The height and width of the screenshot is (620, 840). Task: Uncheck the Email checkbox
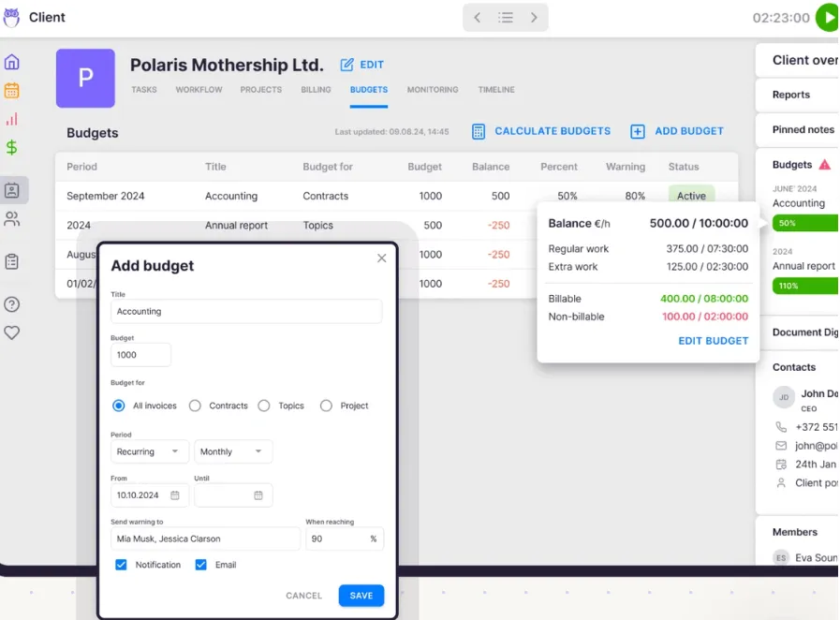pyautogui.click(x=201, y=565)
